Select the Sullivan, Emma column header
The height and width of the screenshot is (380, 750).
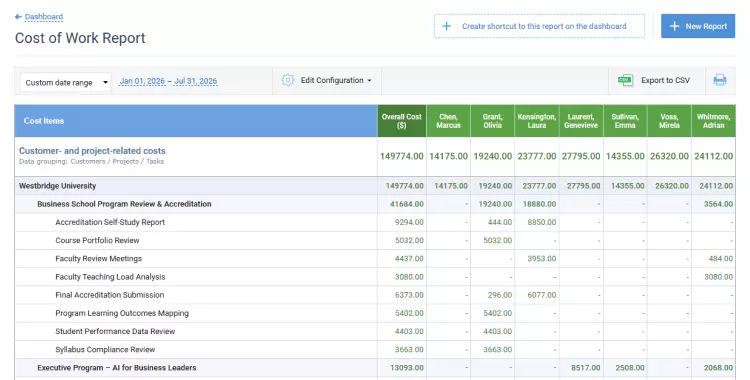pos(625,121)
